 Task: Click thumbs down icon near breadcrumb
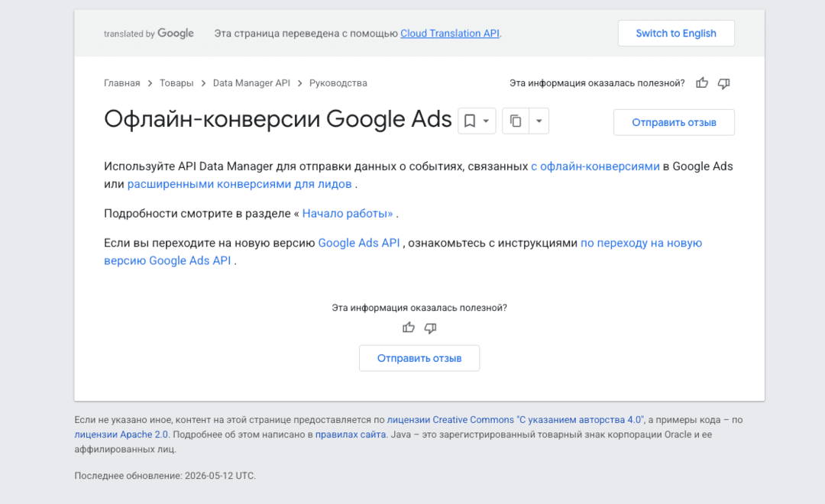pyautogui.click(x=724, y=83)
